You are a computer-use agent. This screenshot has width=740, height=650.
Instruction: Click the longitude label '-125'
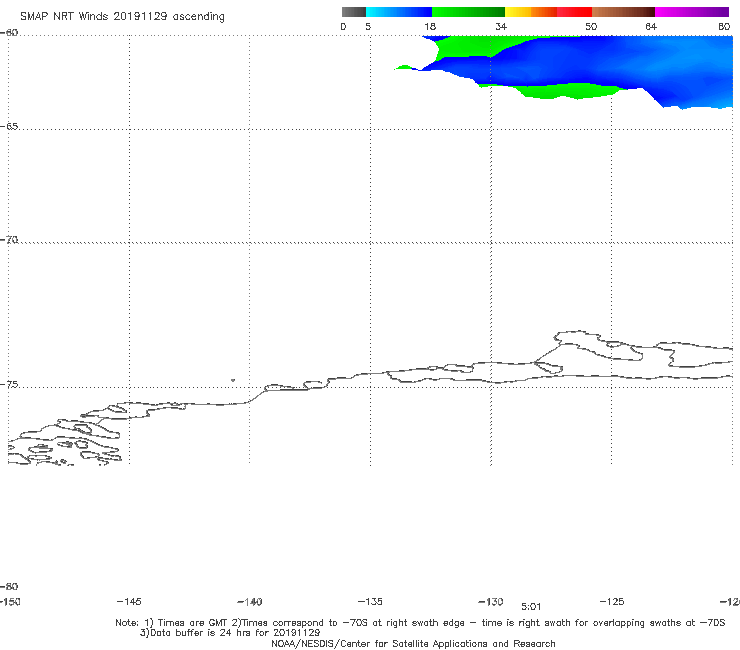pyautogui.click(x=612, y=601)
